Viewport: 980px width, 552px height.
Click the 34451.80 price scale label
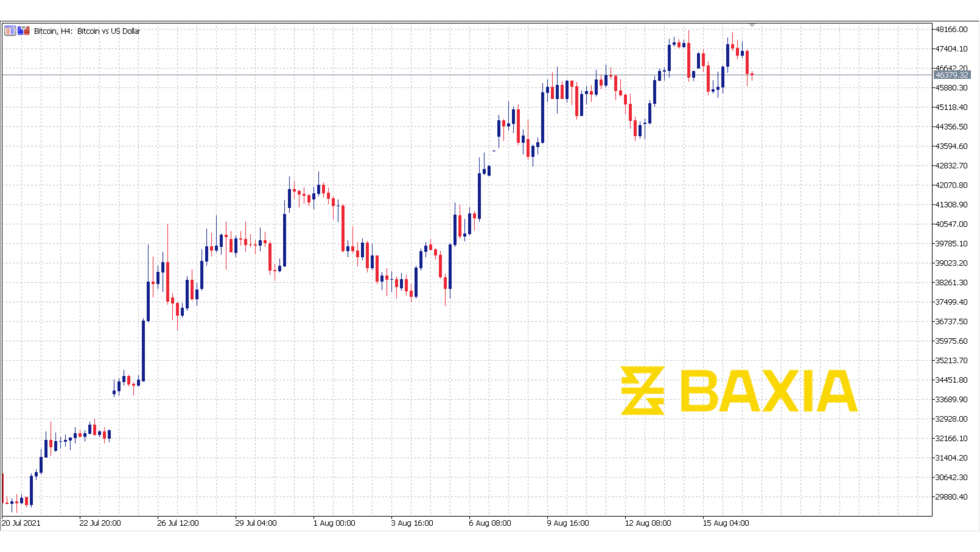click(951, 380)
